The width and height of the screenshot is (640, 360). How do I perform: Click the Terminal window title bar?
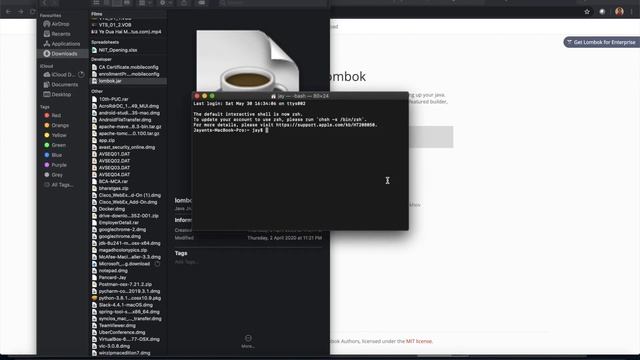300,96
